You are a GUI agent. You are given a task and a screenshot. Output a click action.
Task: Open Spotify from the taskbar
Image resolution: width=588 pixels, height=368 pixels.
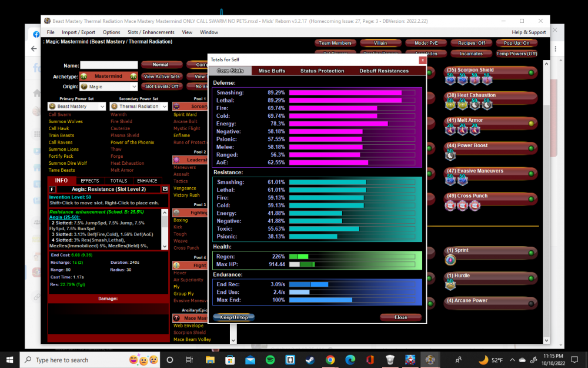pos(270,360)
